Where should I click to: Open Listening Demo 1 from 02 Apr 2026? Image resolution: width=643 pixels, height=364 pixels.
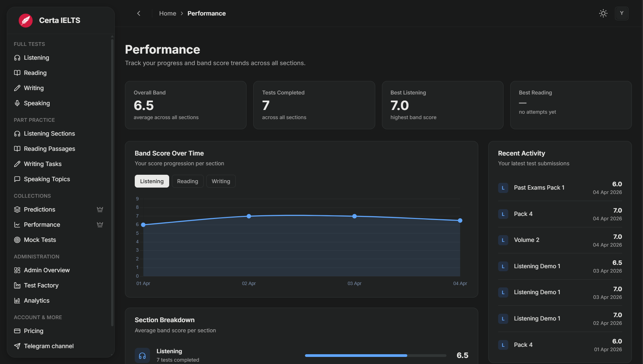pos(560,319)
